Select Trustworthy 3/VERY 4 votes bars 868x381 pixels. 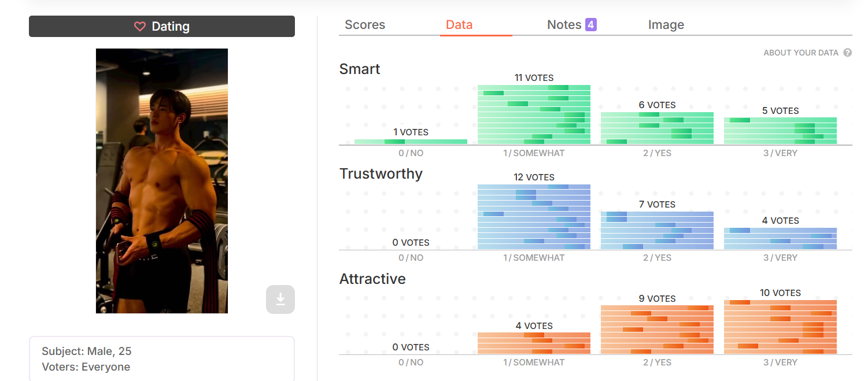pos(780,239)
